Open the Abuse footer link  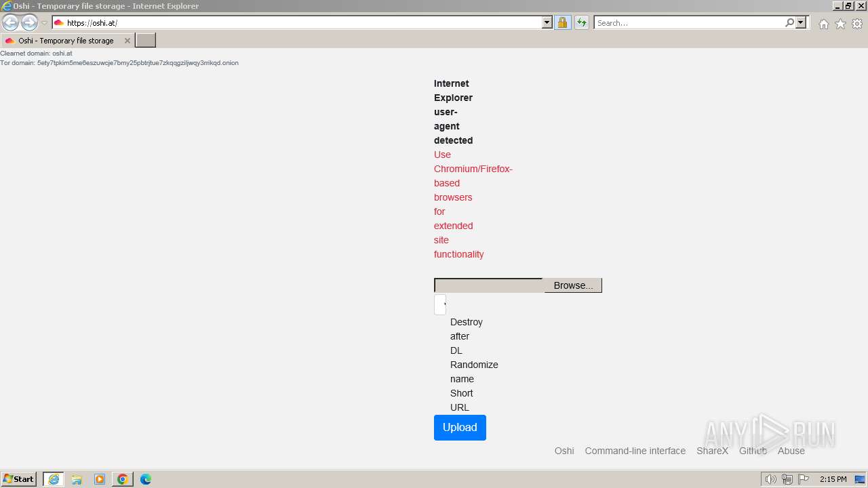791,451
